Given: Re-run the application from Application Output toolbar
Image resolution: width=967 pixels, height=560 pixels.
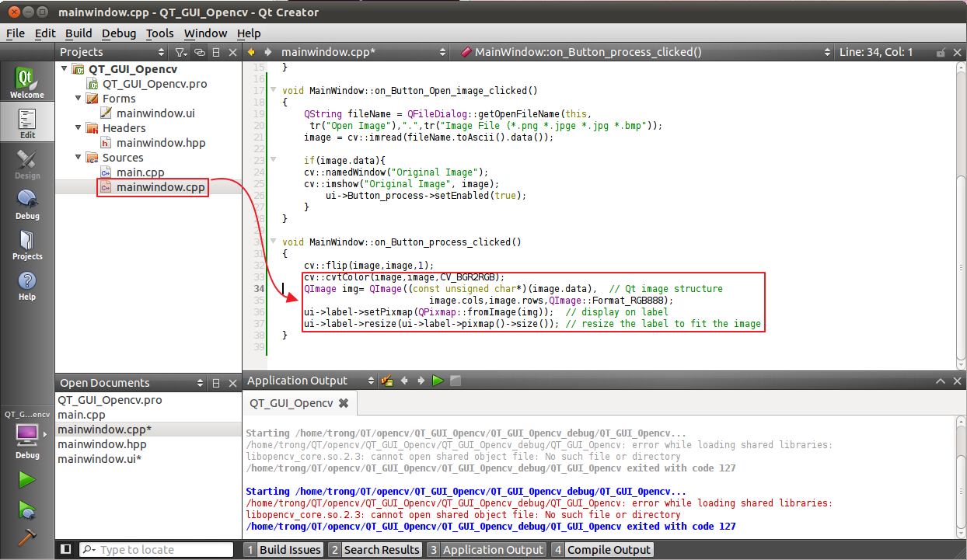Looking at the screenshot, I should pyautogui.click(x=437, y=381).
